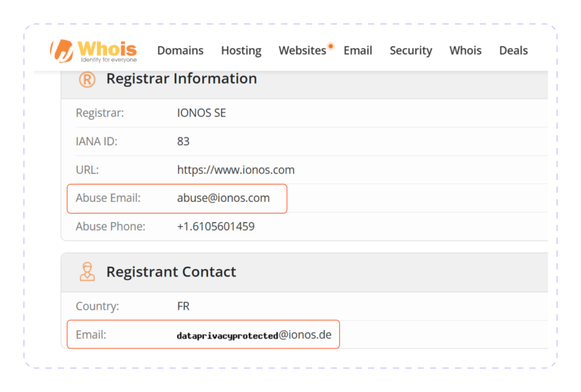The image size is (581, 392).
Task: Click the Registrar Information R icon
Action: click(x=87, y=79)
